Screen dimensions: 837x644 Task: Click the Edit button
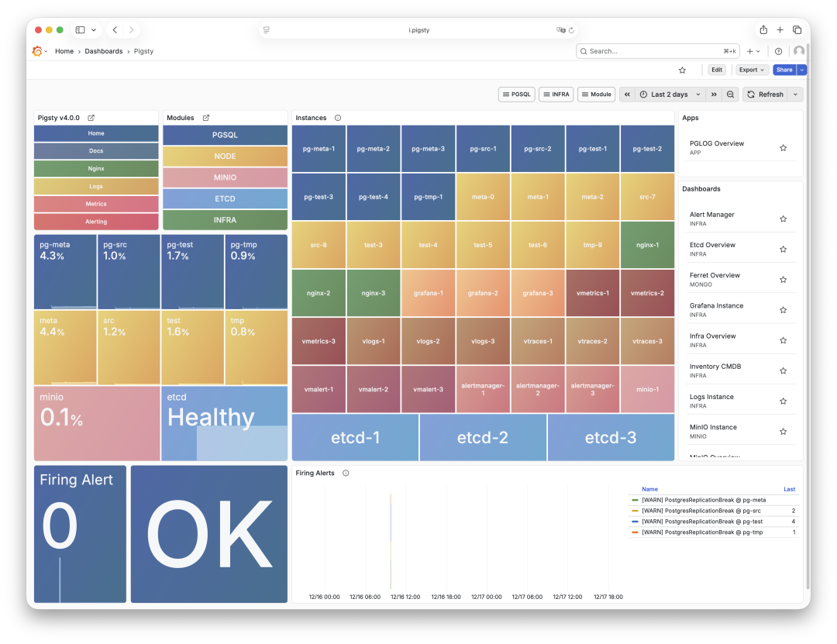click(717, 69)
